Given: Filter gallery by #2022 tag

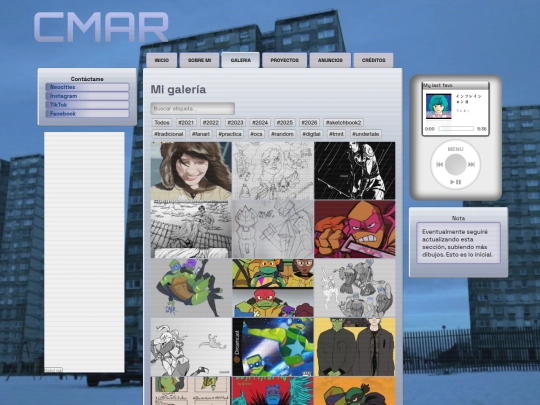Looking at the screenshot, I should (x=211, y=123).
